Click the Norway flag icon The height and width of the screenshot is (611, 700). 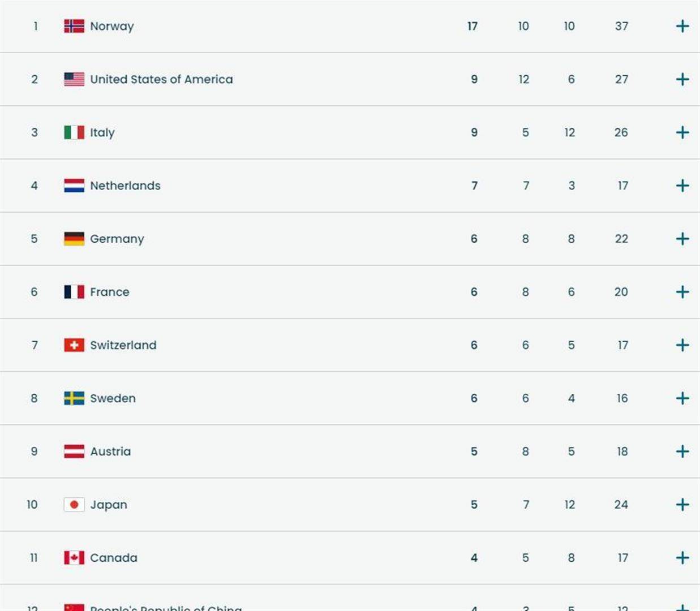[74, 26]
